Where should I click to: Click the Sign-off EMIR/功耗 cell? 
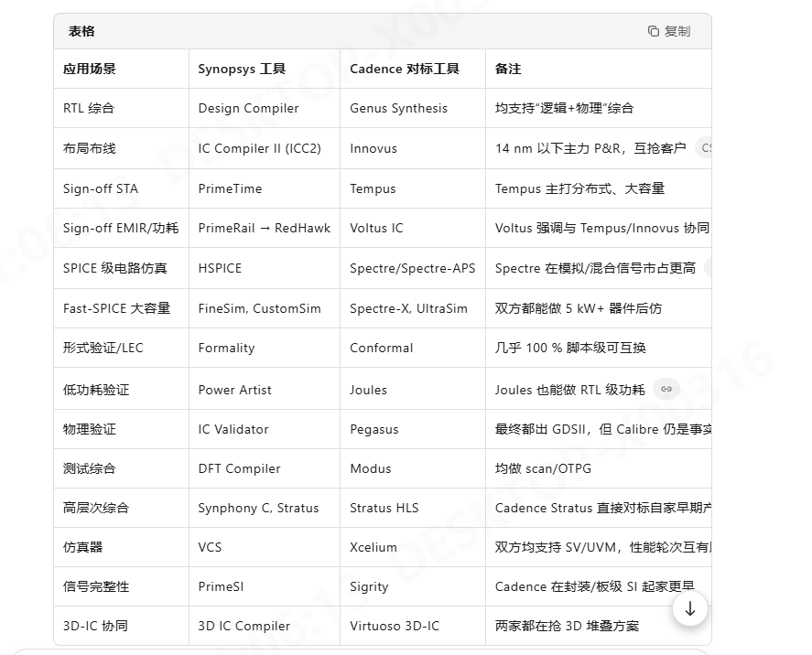121,228
